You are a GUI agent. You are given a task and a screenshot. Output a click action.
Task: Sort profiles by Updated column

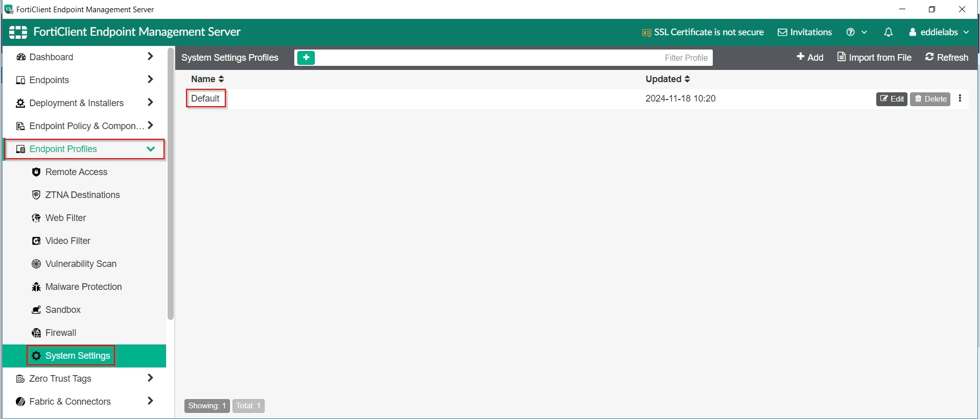point(668,79)
